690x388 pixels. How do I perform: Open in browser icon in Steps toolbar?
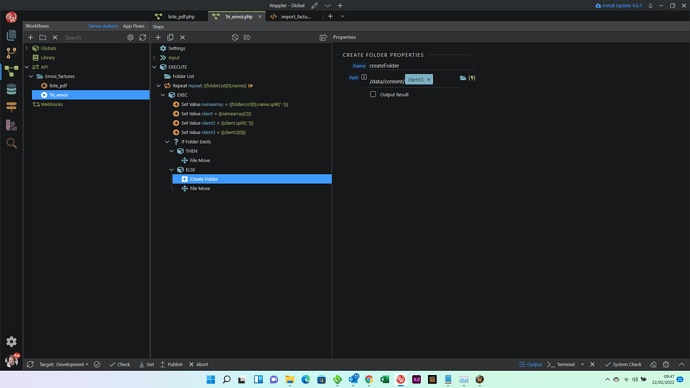tap(323, 37)
